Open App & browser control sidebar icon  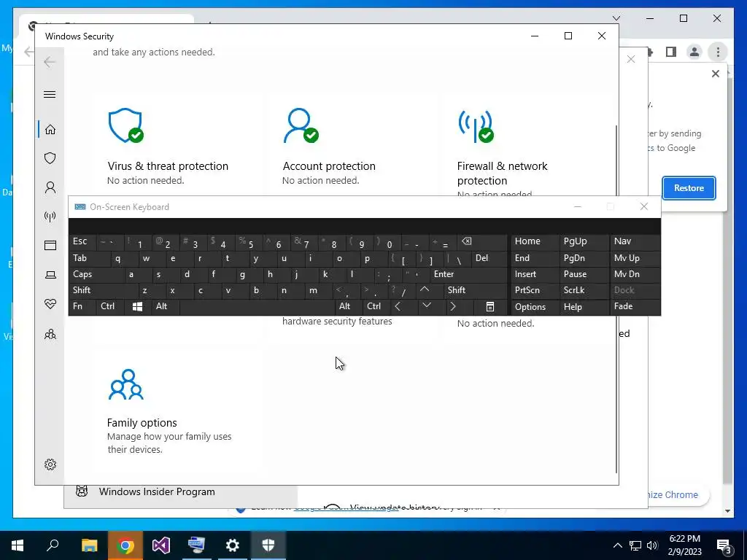[50, 245]
